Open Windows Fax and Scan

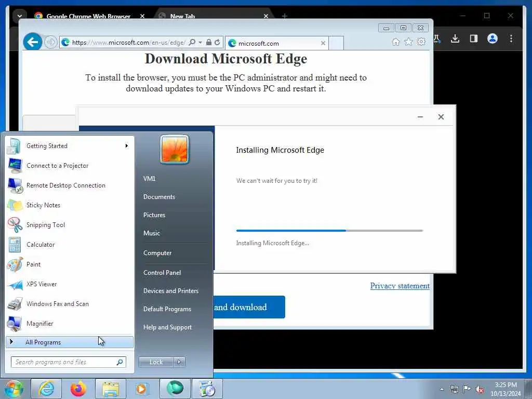pyautogui.click(x=70, y=303)
